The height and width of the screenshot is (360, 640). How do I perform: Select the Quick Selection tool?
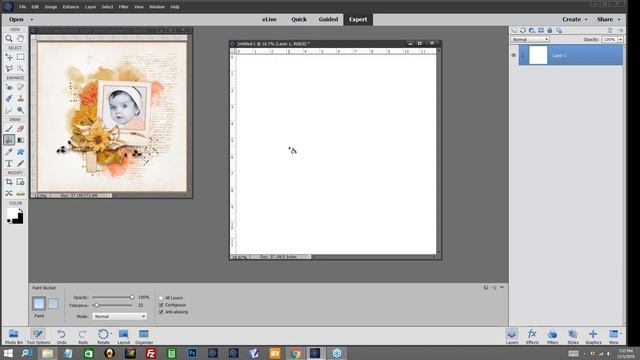(20, 68)
